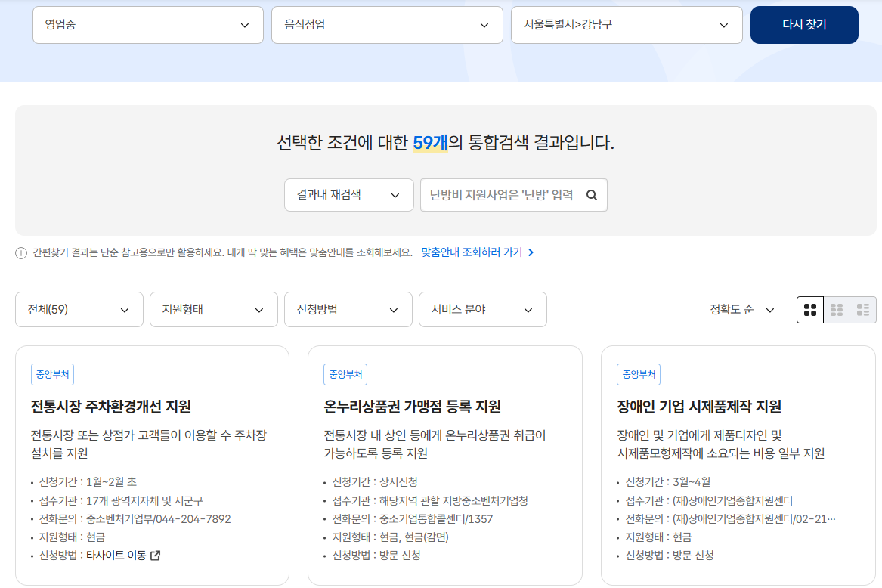Viewport: 882px width, 588px height.
Task: Click the external-link icon beside 타사이트 이동
Action: point(154,556)
